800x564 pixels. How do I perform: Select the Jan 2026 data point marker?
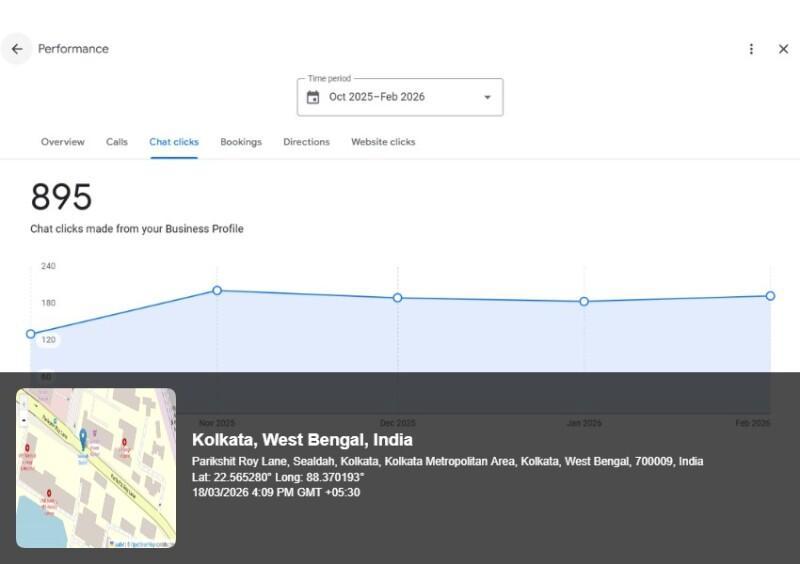(x=584, y=301)
